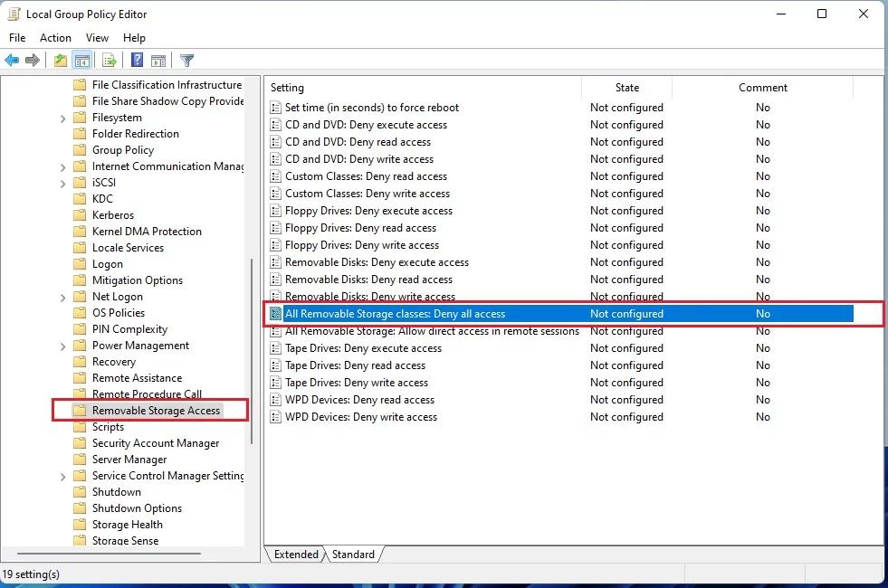888x588 pixels.
Task: Toggle the Show/Hide Action Pane icon
Action: click(158, 60)
